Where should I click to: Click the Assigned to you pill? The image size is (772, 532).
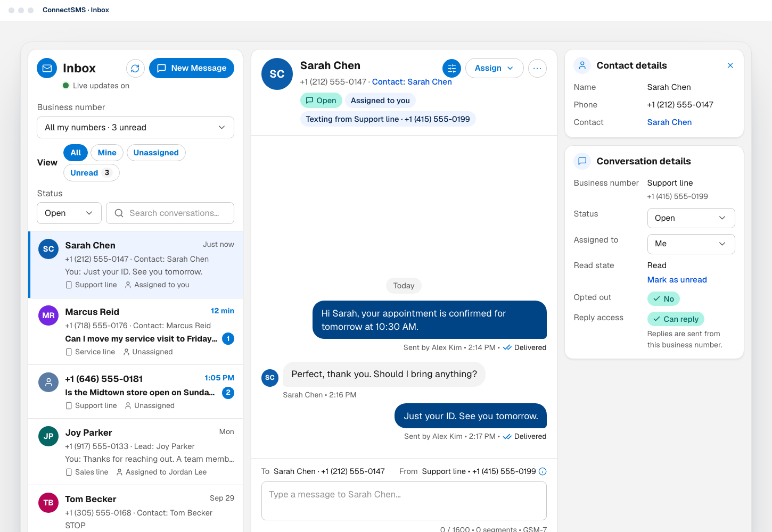380,101
